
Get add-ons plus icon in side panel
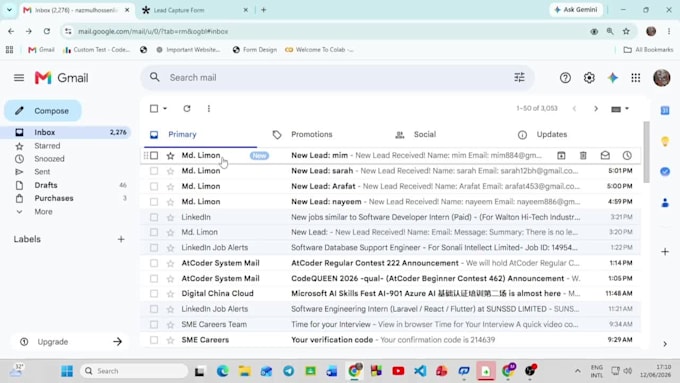pyautogui.click(x=665, y=252)
